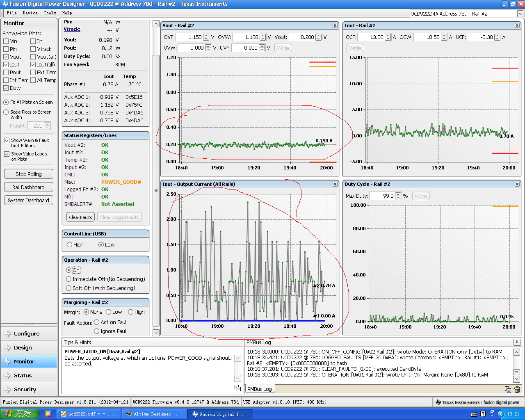
Task: Close the Iout - Rail #2 plot panel
Action: pyautogui.click(x=517, y=25)
